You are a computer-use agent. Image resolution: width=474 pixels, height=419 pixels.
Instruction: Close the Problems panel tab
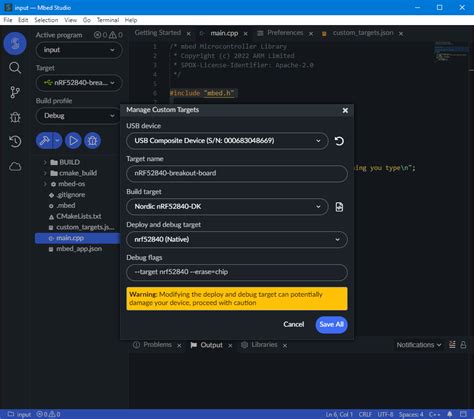point(179,346)
